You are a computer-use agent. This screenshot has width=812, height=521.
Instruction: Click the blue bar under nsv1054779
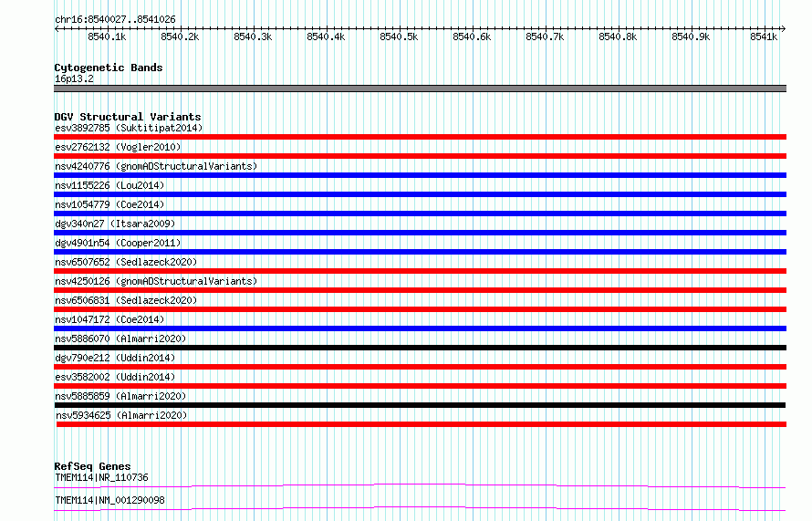[x=420, y=214]
